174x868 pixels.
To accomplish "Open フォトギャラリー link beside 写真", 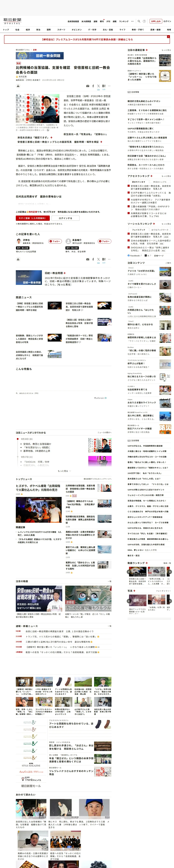I will click(164, 591).
